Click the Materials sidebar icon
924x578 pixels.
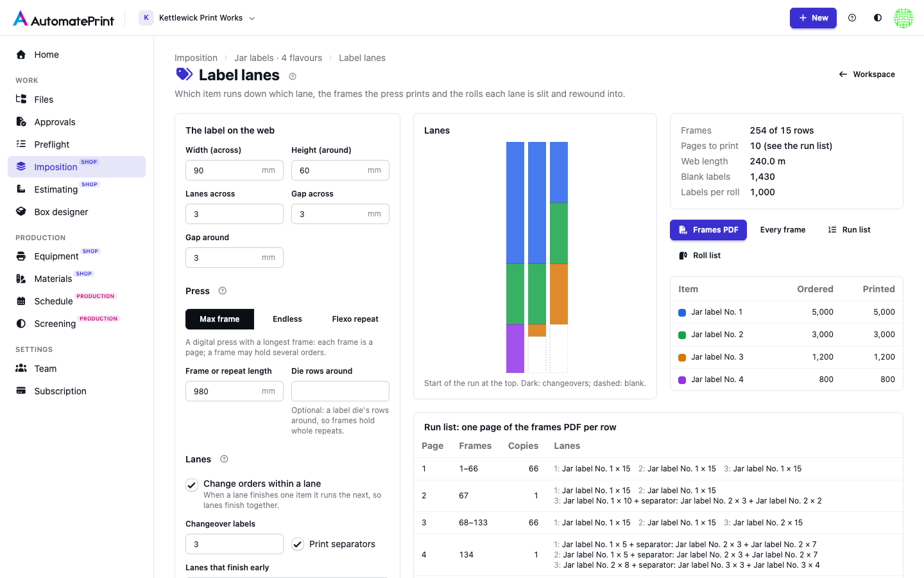pos(21,279)
